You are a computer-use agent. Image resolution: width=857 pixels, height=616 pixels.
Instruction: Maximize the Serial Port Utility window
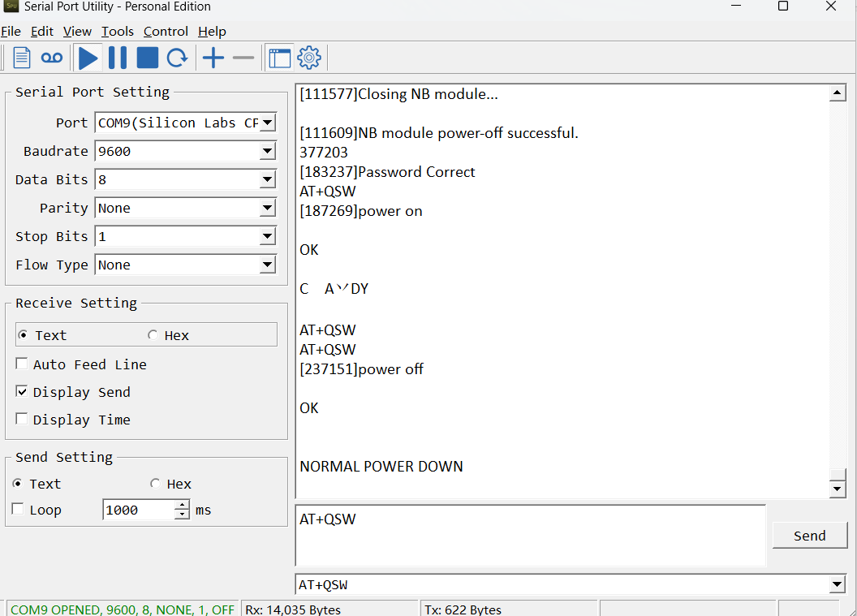pos(782,6)
